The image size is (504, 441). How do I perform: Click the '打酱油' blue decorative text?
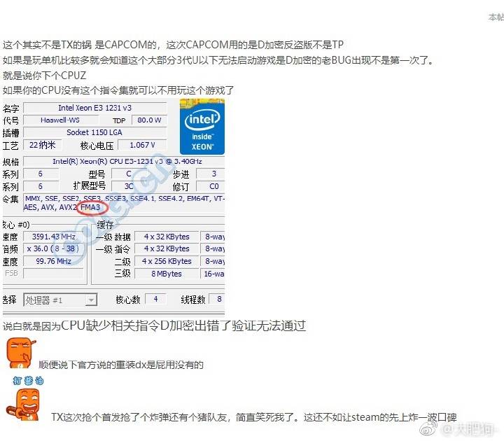(x=28, y=381)
